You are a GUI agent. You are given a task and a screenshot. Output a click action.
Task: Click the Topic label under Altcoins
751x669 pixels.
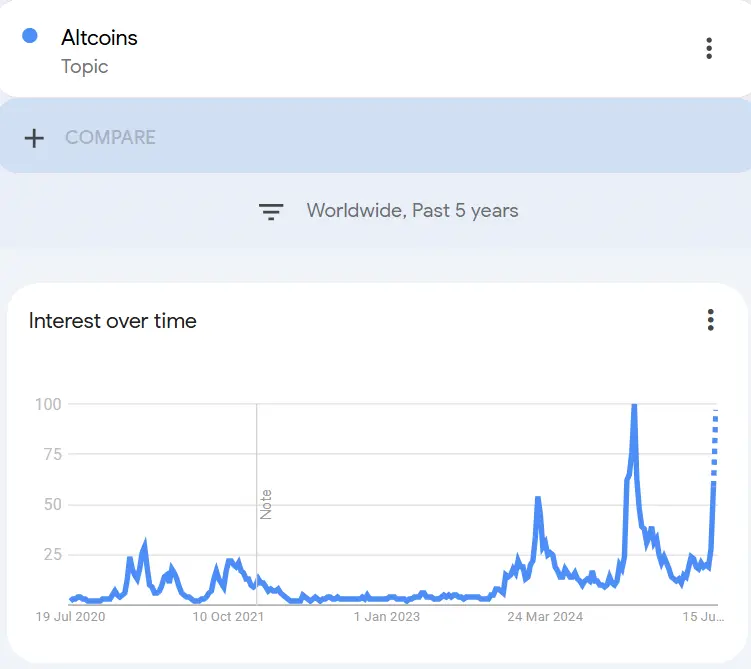tap(84, 67)
